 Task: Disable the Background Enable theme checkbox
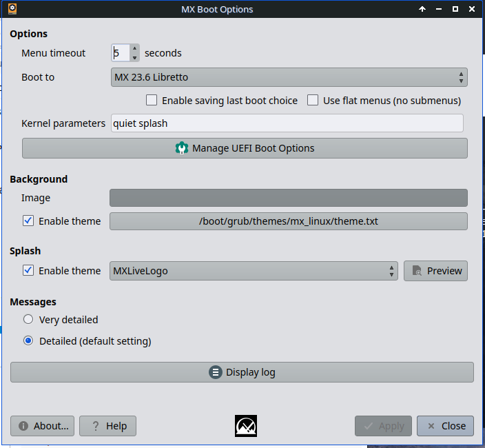(28, 221)
